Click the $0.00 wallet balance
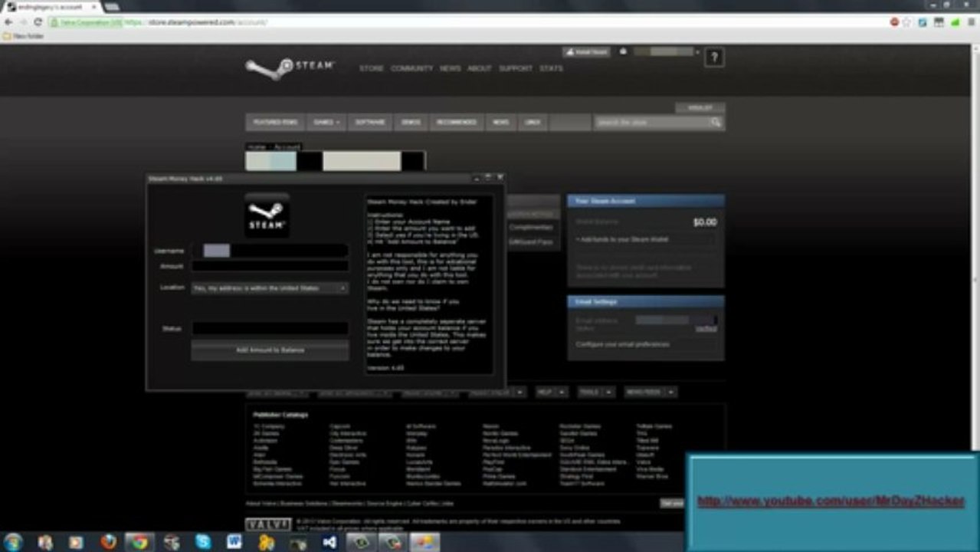Viewport: 980px width, 552px height. pyautogui.click(x=705, y=222)
